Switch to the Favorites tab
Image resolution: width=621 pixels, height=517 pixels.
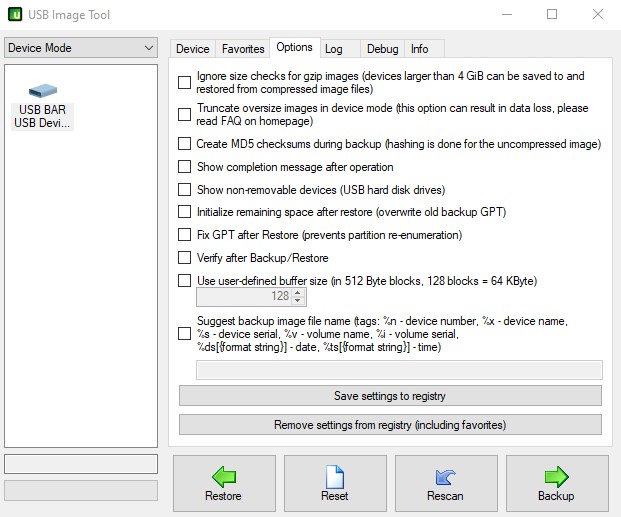243,48
